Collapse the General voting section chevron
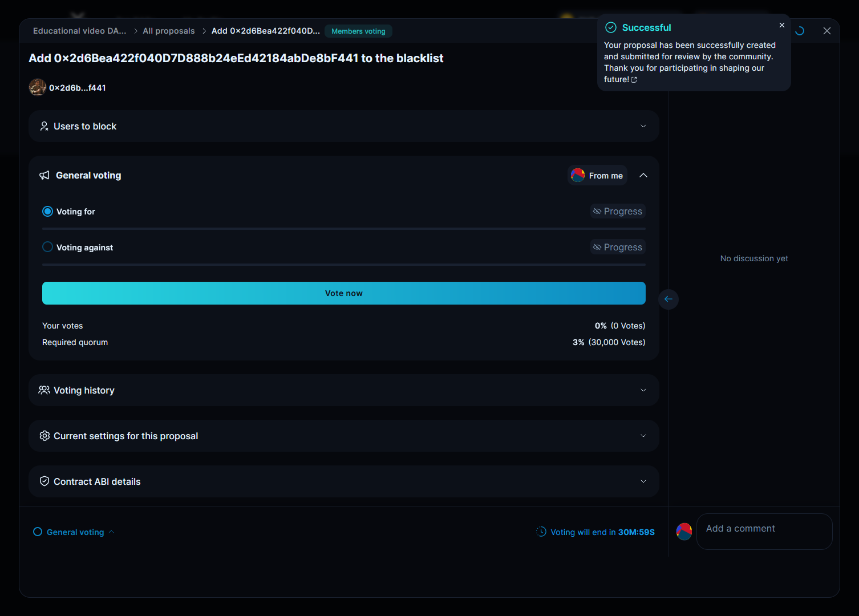The image size is (859, 616). pos(643,176)
